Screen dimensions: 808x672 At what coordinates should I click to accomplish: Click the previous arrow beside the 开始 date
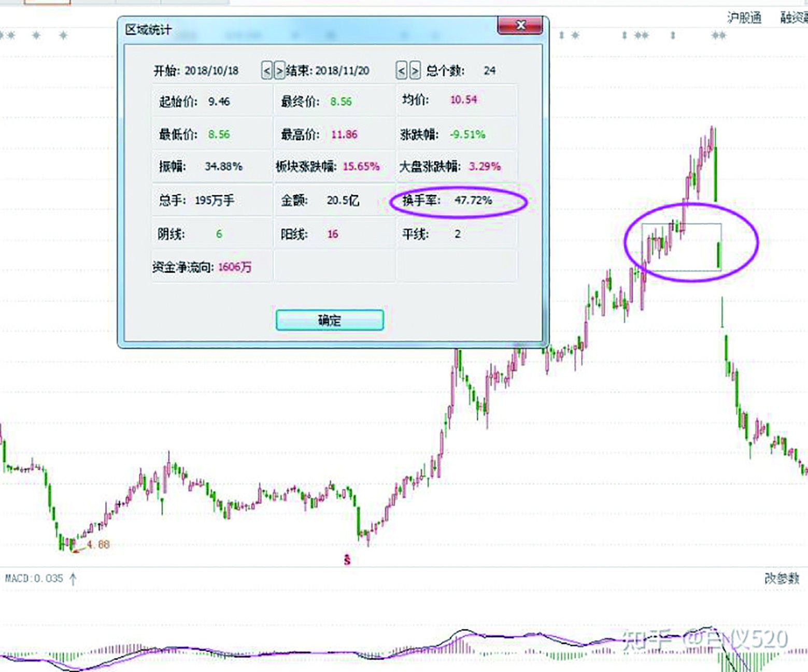click(266, 70)
